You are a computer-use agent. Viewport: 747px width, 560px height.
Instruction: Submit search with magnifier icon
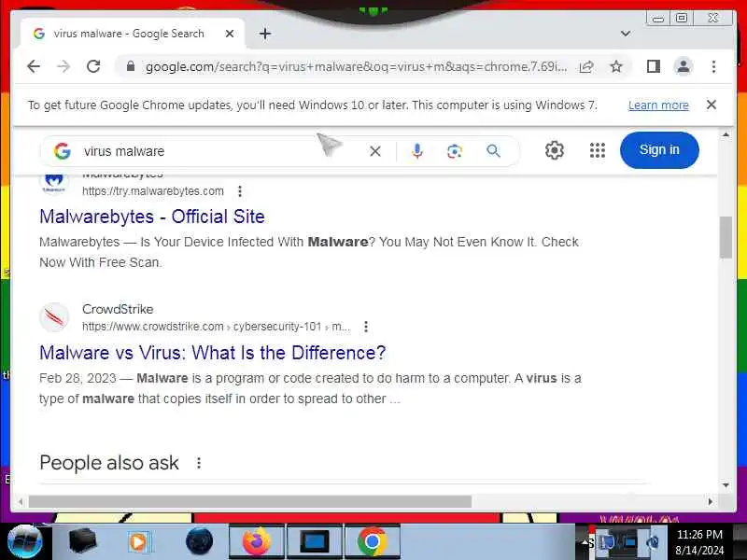[494, 151]
